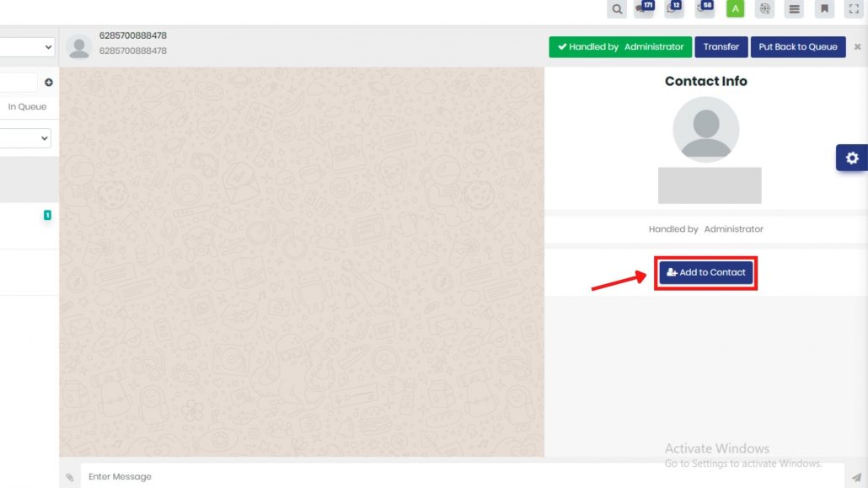Viewport: 868px width, 488px height.
Task: Click the paperclip attachment icon
Action: tap(70, 477)
